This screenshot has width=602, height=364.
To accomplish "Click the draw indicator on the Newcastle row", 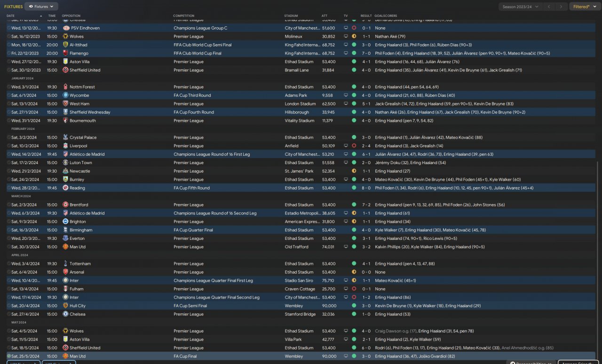I will pos(354,171).
